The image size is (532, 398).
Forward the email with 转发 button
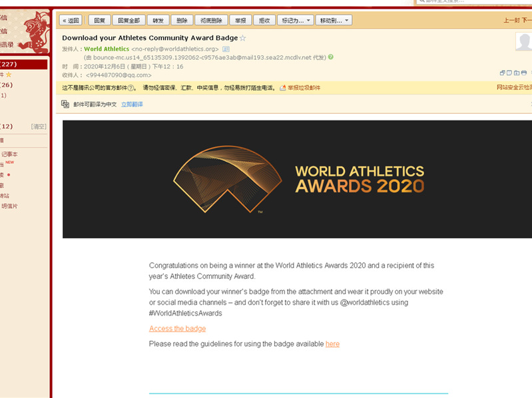(x=158, y=21)
